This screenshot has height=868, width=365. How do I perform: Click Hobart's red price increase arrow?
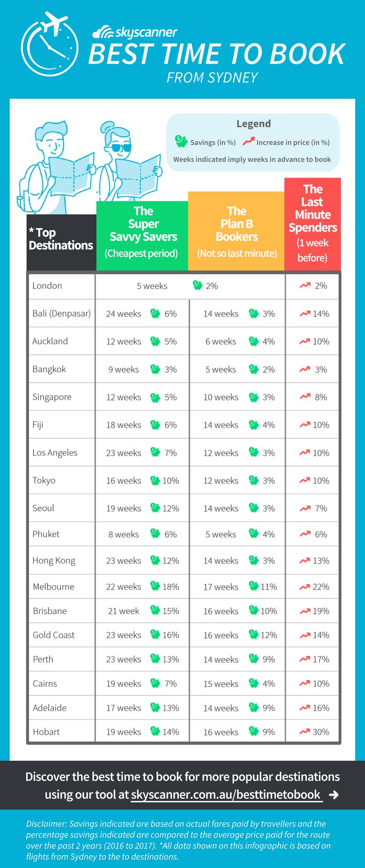305,731
